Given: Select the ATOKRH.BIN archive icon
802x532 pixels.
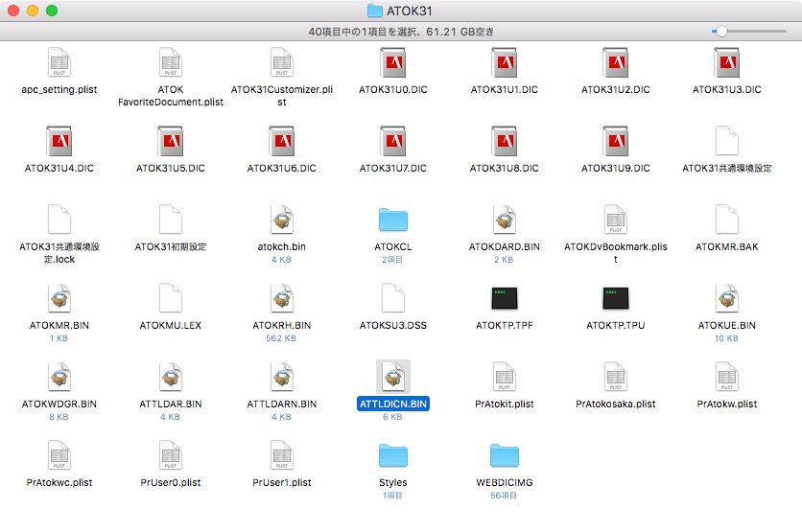Looking at the screenshot, I should (282, 298).
